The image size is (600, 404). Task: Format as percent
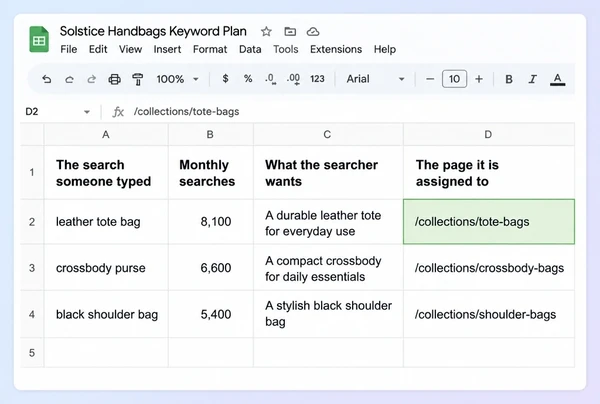click(x=248, y=79)
